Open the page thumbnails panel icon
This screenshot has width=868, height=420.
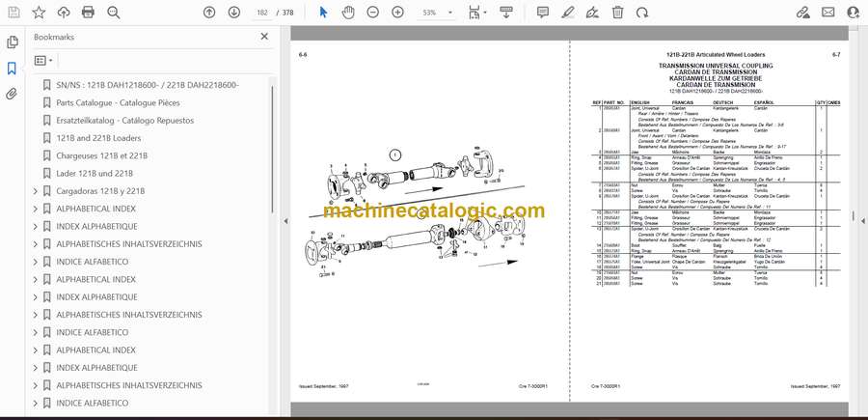(x=12, y=42)
